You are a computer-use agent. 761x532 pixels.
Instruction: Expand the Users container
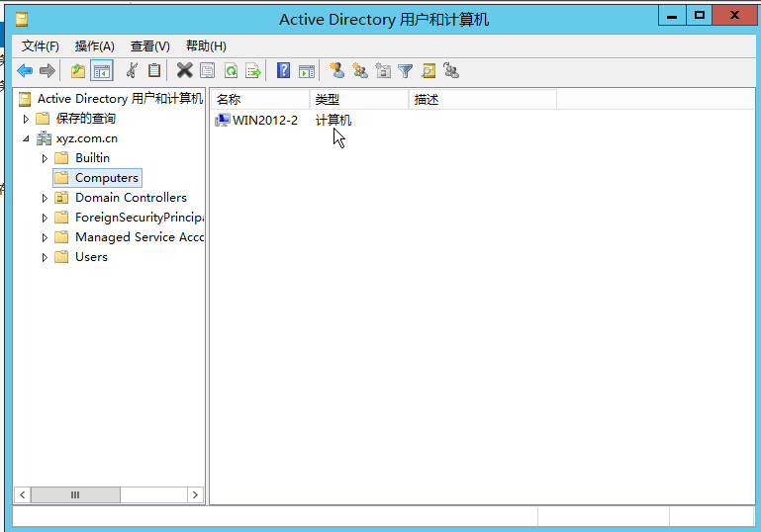45,257
